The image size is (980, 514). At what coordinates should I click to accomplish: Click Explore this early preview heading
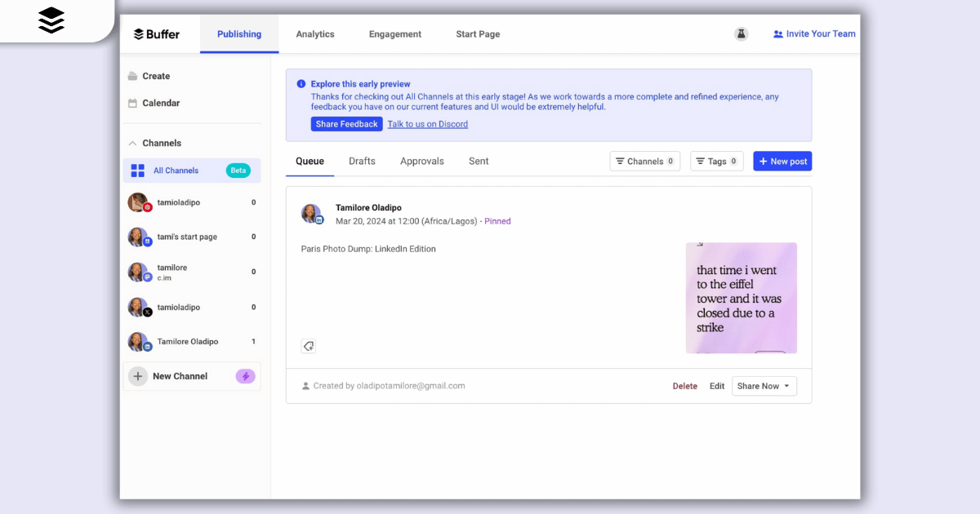360,84
